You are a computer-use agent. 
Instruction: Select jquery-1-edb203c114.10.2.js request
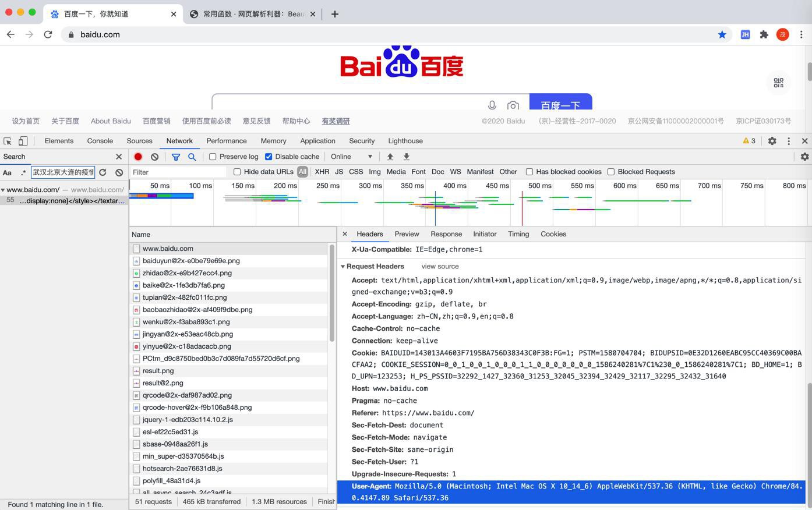click(x=228, y=420)
